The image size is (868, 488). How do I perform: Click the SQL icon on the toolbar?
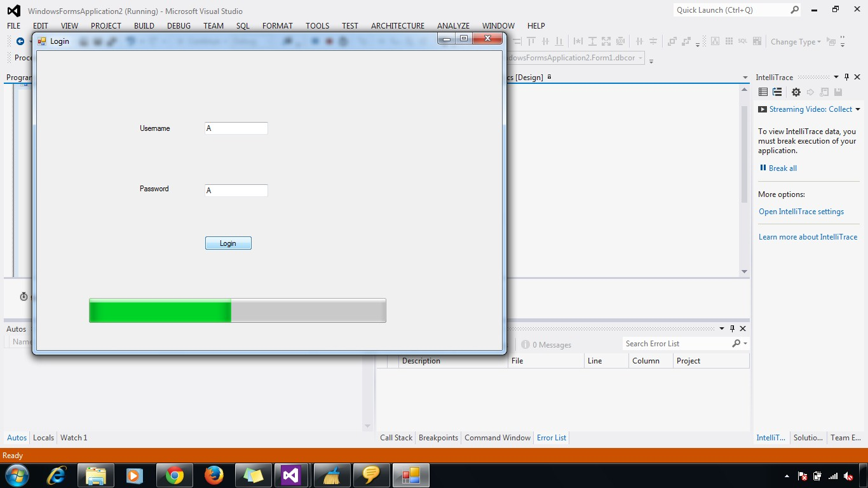(743, 41)
